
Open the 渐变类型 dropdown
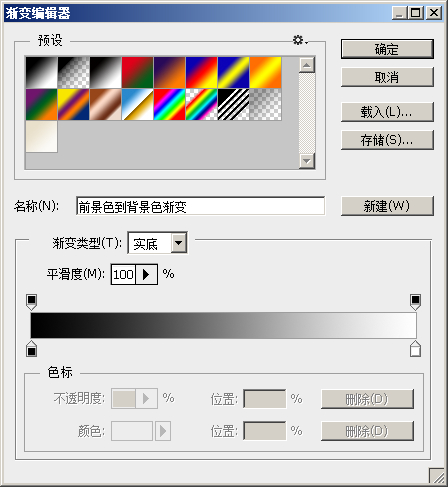(179, 243)
